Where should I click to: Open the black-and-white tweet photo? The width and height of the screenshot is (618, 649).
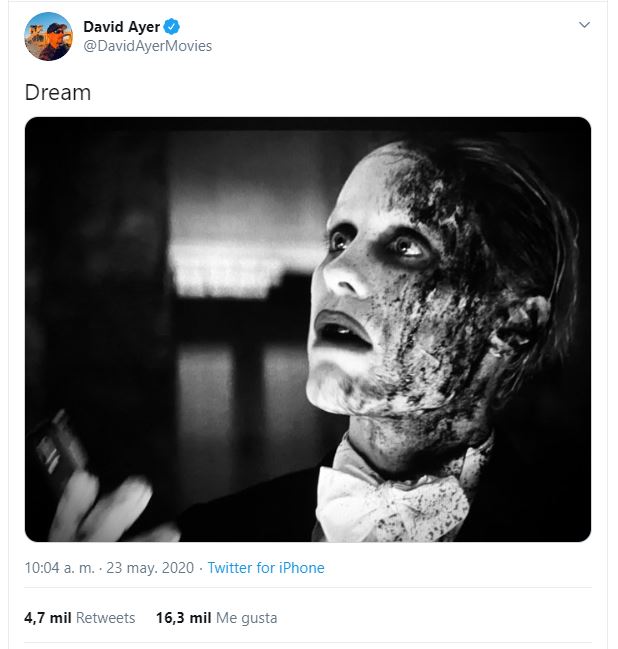pyautogui.click(x=307, y=329)
